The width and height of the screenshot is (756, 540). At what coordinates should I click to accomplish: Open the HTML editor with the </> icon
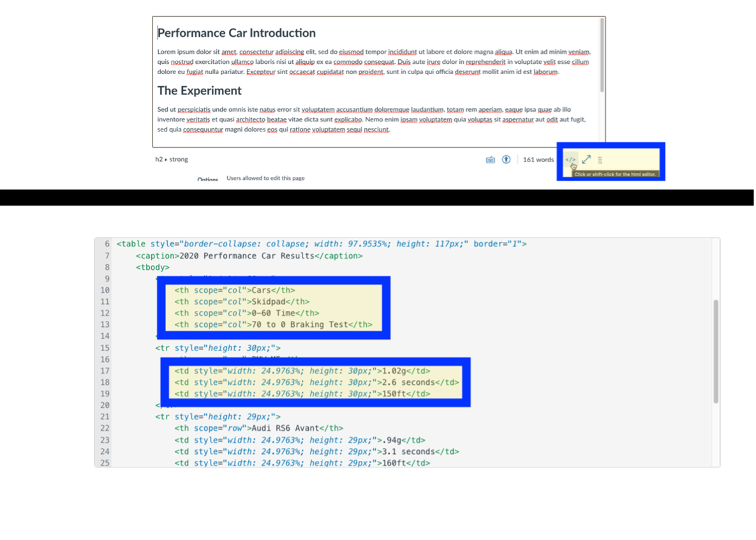pyautogui.click(x=570, y=160)
